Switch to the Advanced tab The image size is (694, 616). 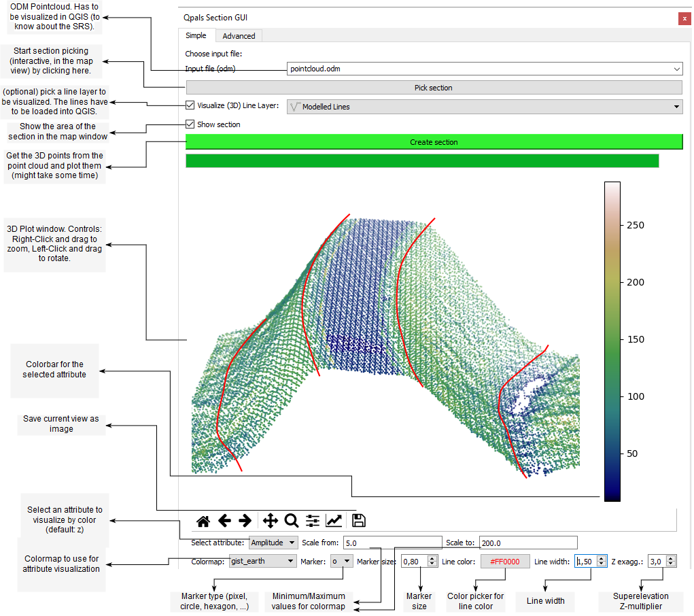point(238,35)
